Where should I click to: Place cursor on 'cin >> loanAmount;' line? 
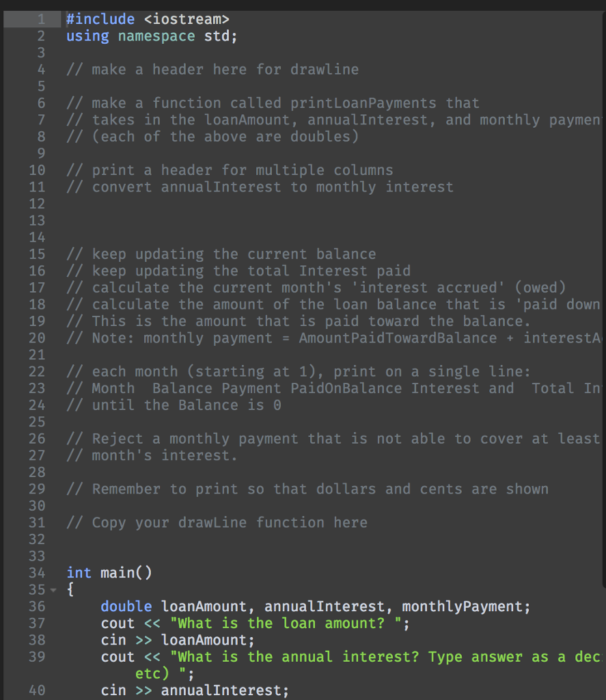[178, 640]
